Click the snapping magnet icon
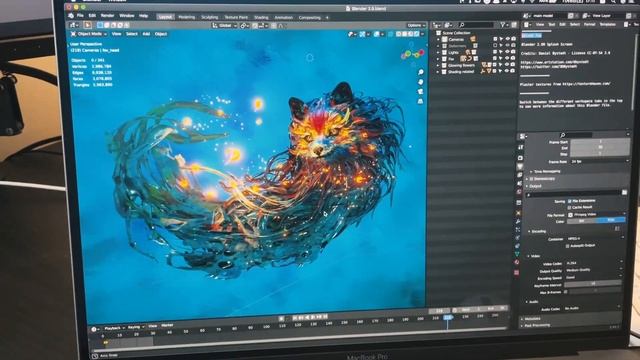 click(256, 26)
